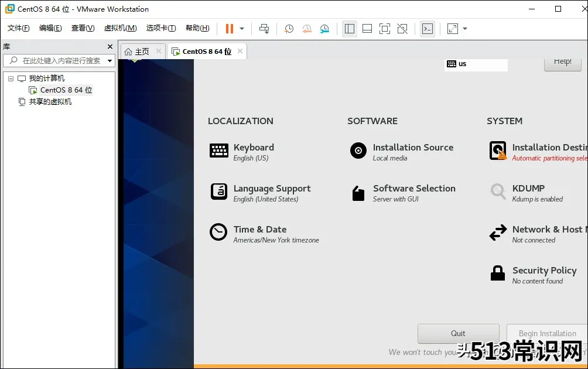This screenshot has width=588, height=369.
Task: Click the stretch guest display icon
Action: [453, 29]
